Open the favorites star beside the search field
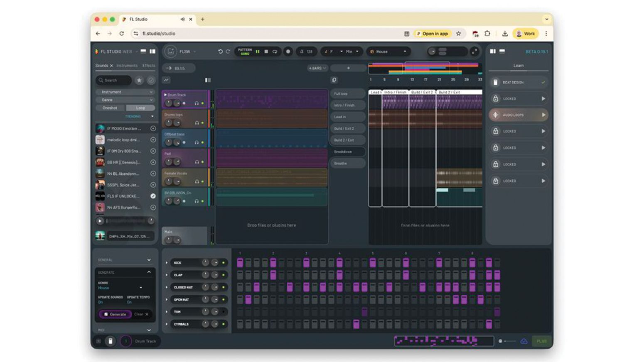 (139, 80)
